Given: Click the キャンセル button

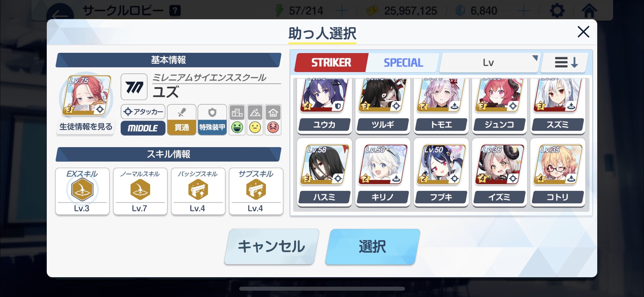Looking at the screenshot, I should point(271,247).
